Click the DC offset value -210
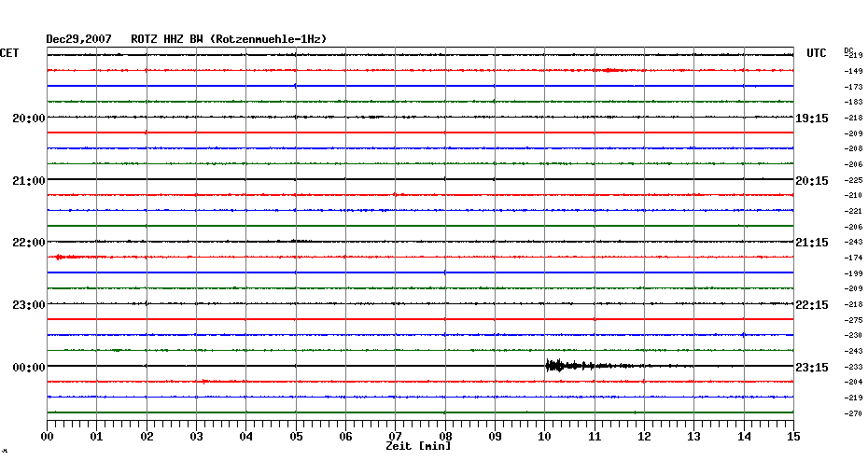 point(854,195)
